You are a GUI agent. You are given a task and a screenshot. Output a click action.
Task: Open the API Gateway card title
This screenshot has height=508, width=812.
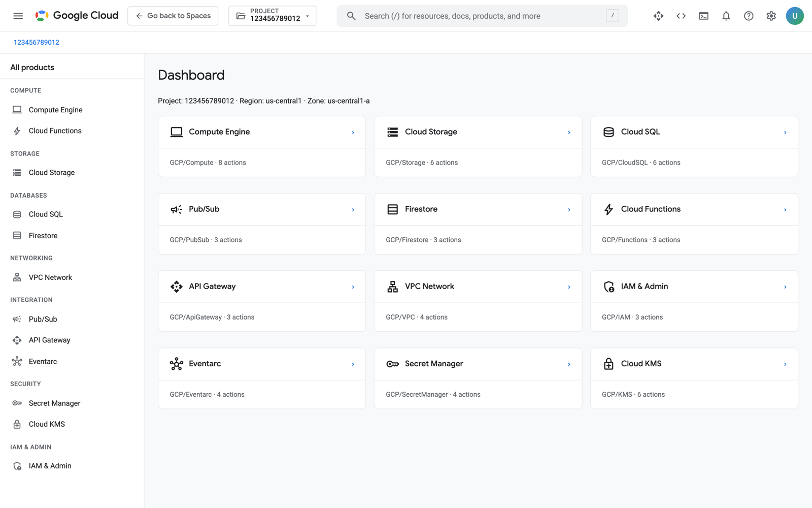(x=212, y=287)
